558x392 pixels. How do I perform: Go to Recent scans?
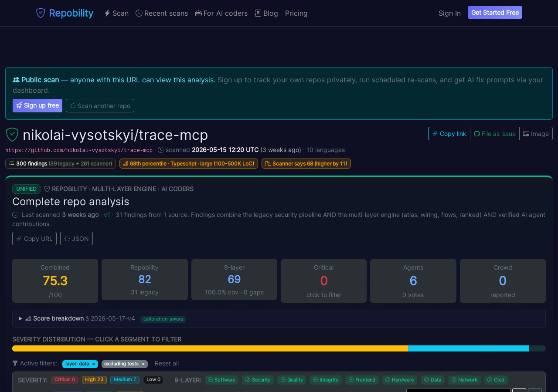click(x=162, y=13)
